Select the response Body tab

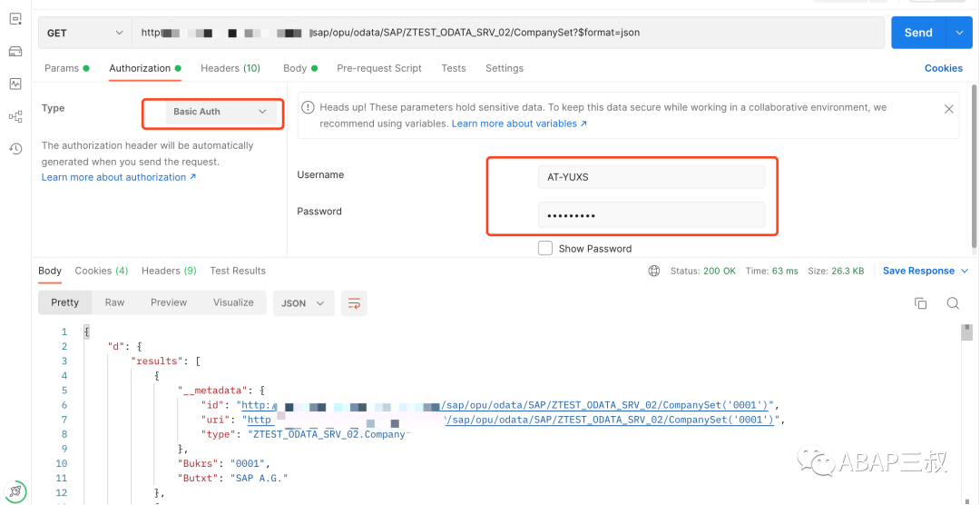pyautogui.click(x=50, y=271)
